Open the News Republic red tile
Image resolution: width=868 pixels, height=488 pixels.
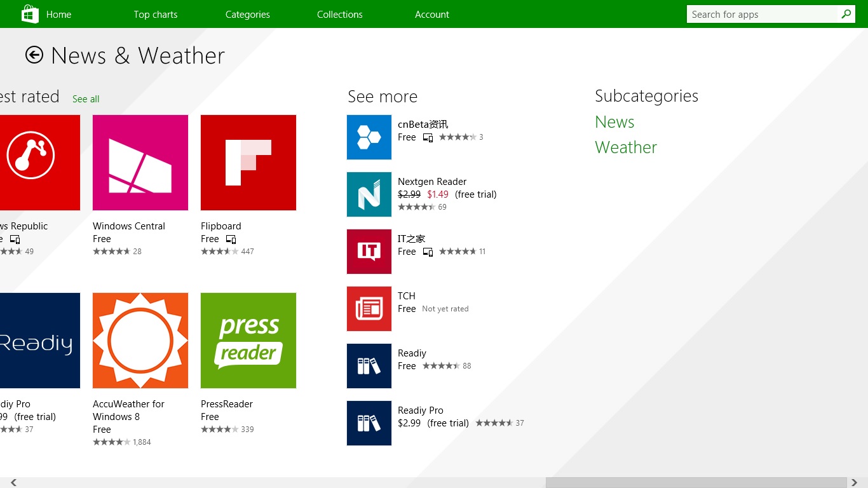pyautogui.click(x=40, y=163)
